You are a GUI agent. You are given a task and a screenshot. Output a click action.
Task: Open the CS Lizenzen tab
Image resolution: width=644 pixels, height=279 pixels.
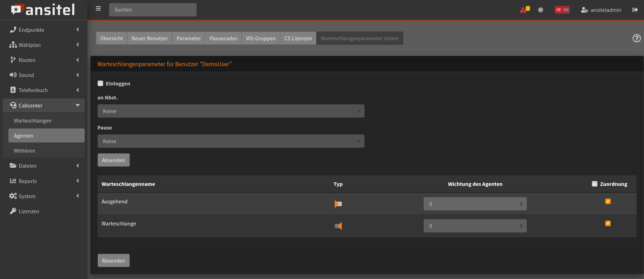point(298,39)
